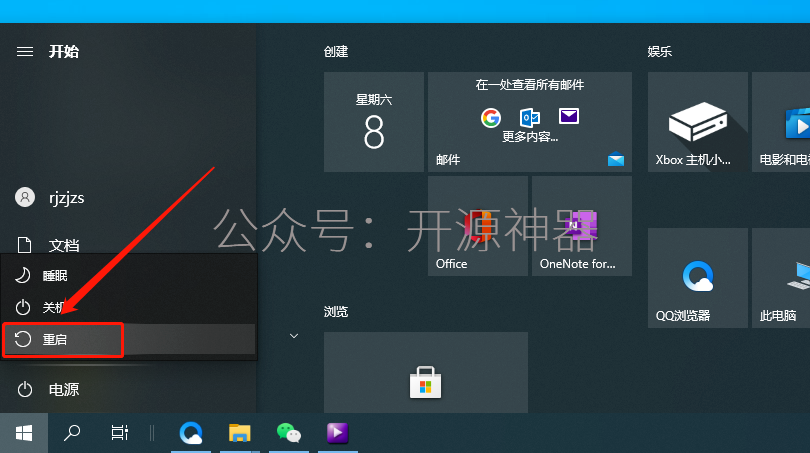The height and width of the screenshot is (453, 810).
Task: Click the purple envelope icon in mail tile
Action: pyautogui.click(x=569, y=116)
